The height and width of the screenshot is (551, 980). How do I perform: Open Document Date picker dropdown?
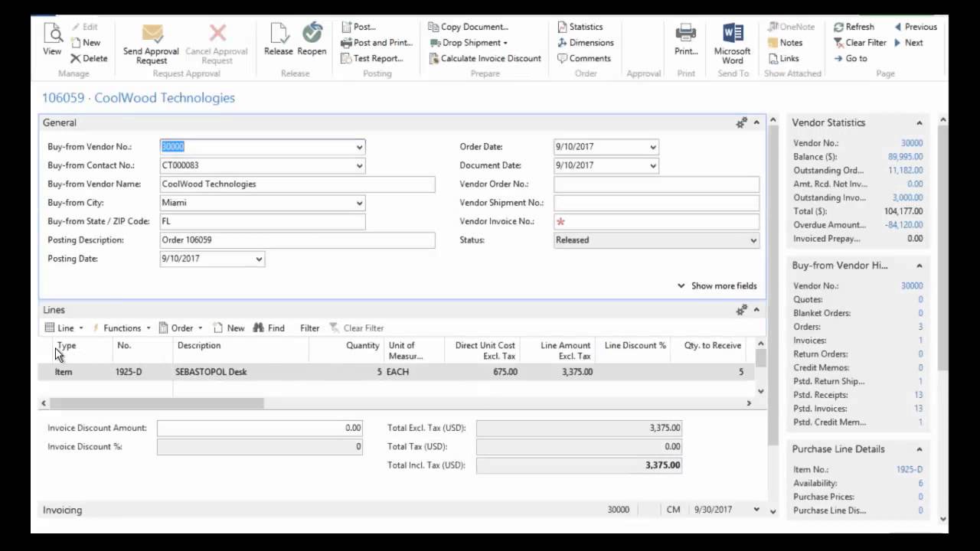652,165
